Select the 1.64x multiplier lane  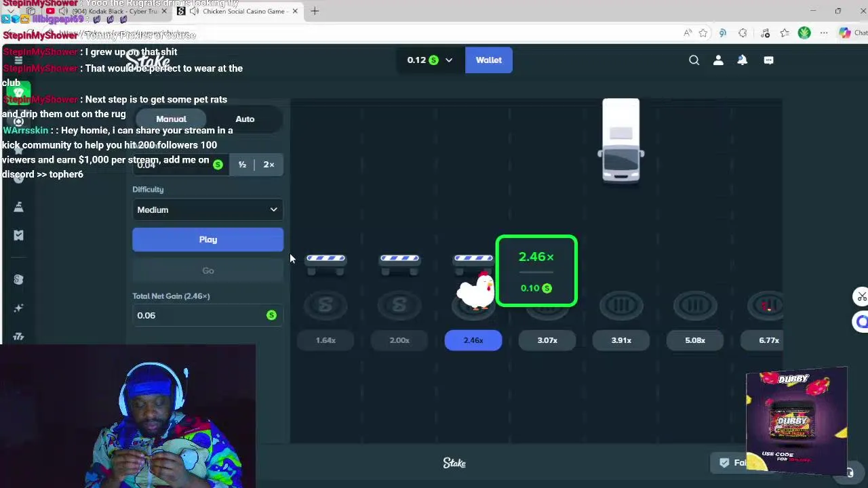coord(325,340)
